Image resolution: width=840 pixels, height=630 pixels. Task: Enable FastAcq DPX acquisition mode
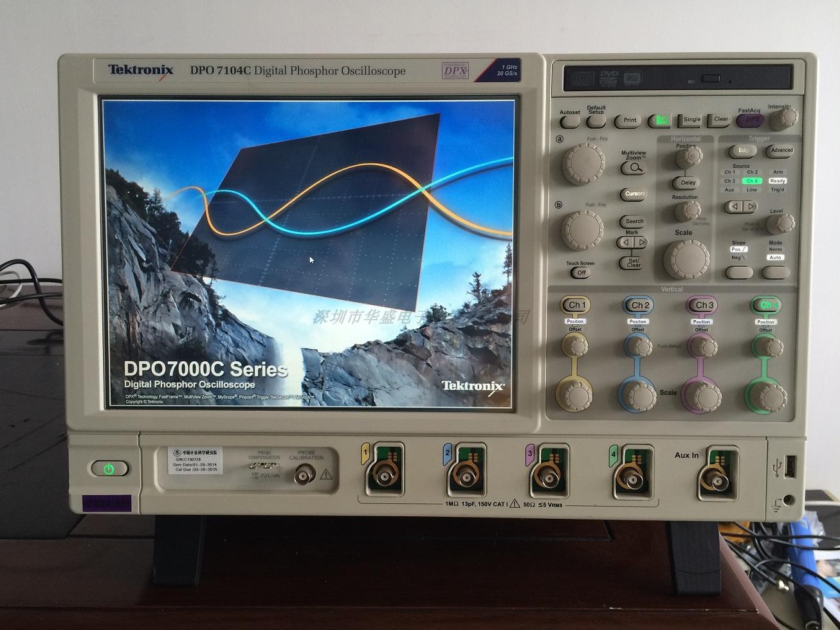(751, 118)
